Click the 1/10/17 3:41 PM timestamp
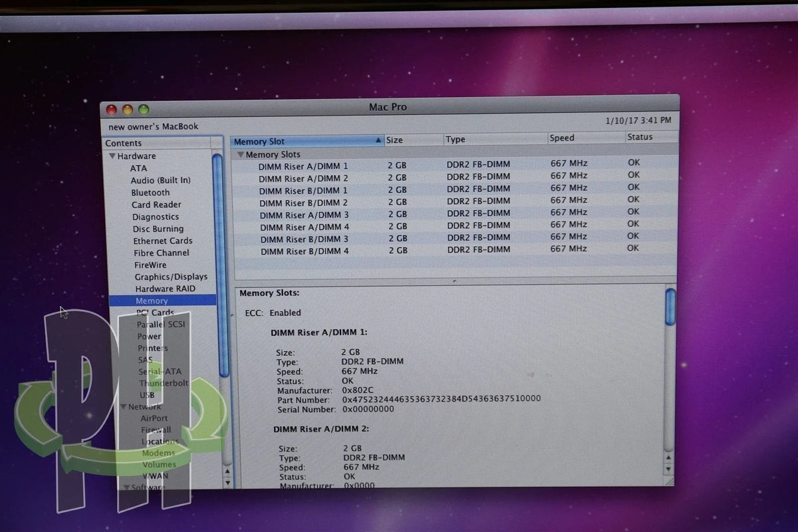The image size is (798, 532). [638, 120]
